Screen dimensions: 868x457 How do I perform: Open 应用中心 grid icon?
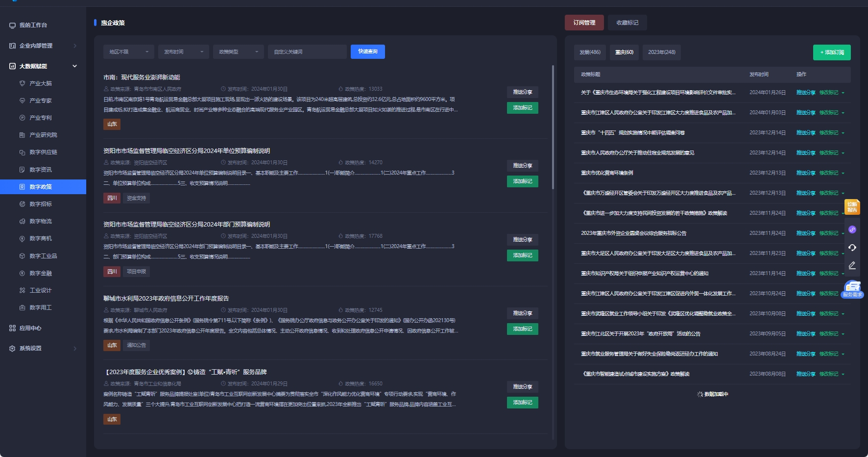pyautogui.click(x=12, y=328)
